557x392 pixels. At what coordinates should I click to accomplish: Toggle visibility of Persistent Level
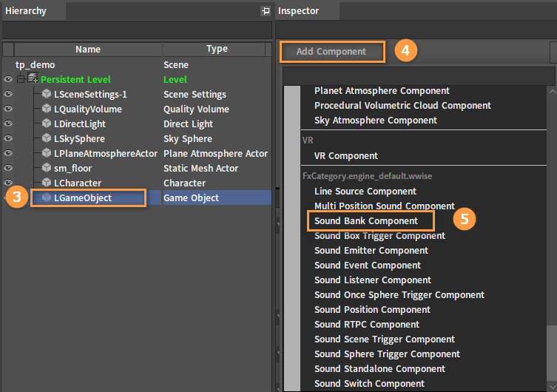pos(8,79)
